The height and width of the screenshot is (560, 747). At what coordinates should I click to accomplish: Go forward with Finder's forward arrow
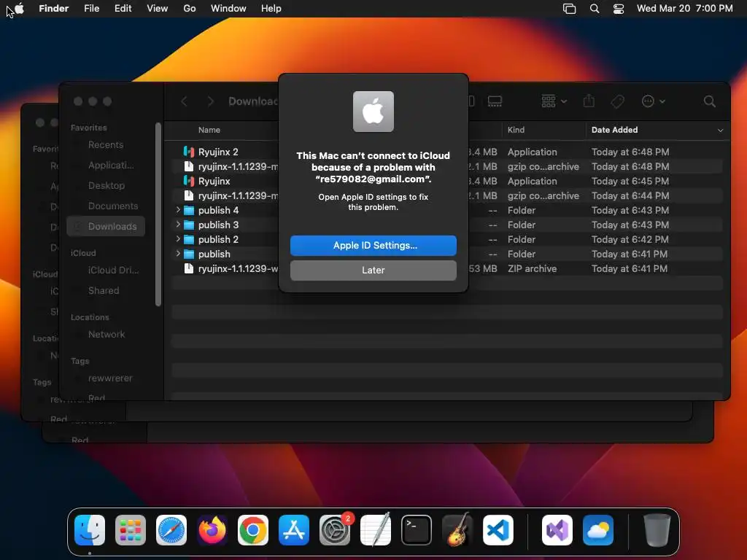(x=211, y=101)
